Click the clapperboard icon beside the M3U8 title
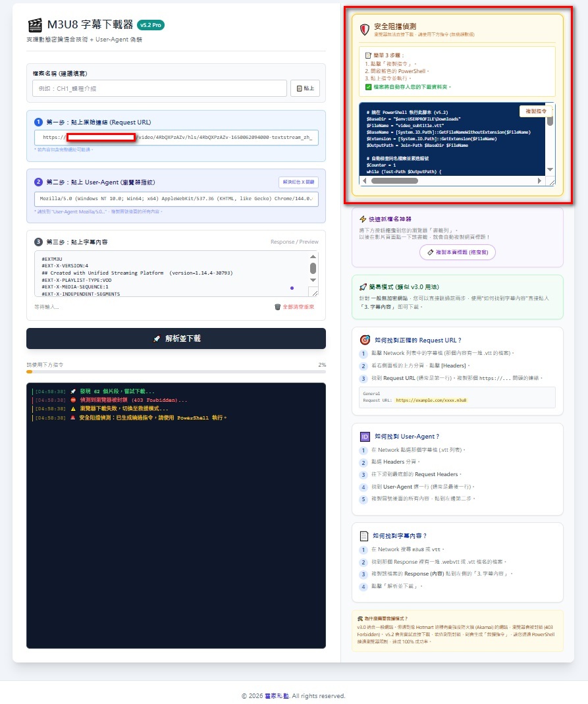Viewport: 588px width, 704px height. click(x=35, y=26)
